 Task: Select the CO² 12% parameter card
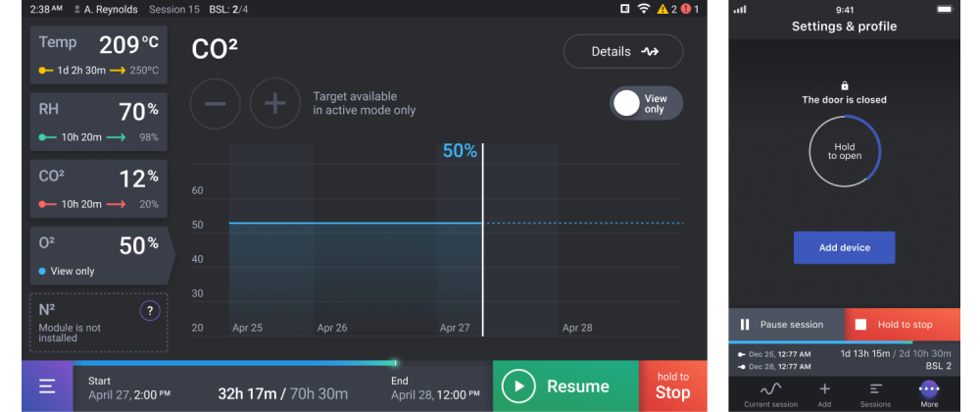click(x=99, y=189)
